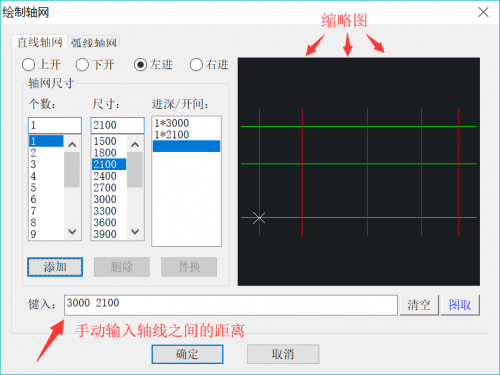Confirm with the 确定 button

187,354
